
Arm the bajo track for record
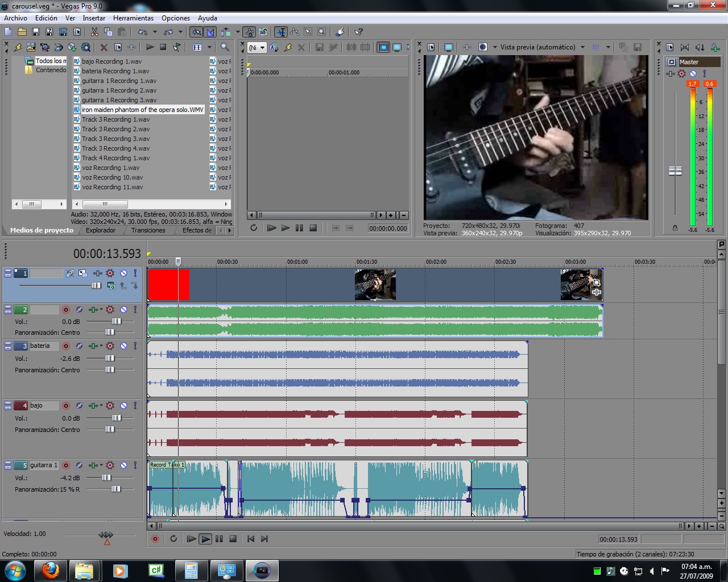click(x=66, y=405)
